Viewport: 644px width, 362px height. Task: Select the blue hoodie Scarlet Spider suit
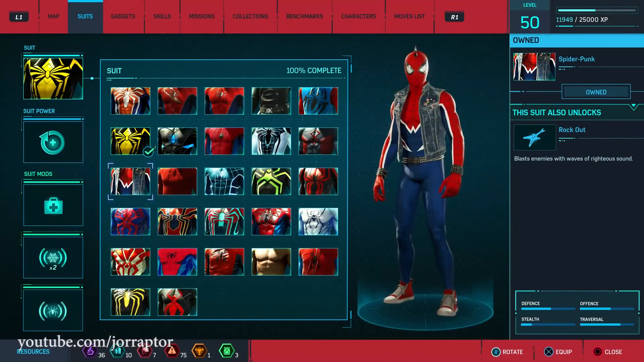(318, 101)
